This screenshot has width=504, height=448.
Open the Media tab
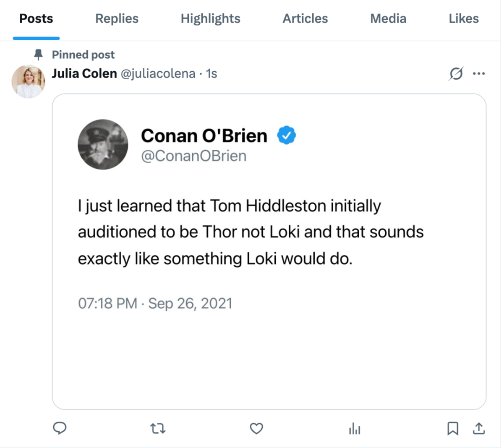coord(388,18)
